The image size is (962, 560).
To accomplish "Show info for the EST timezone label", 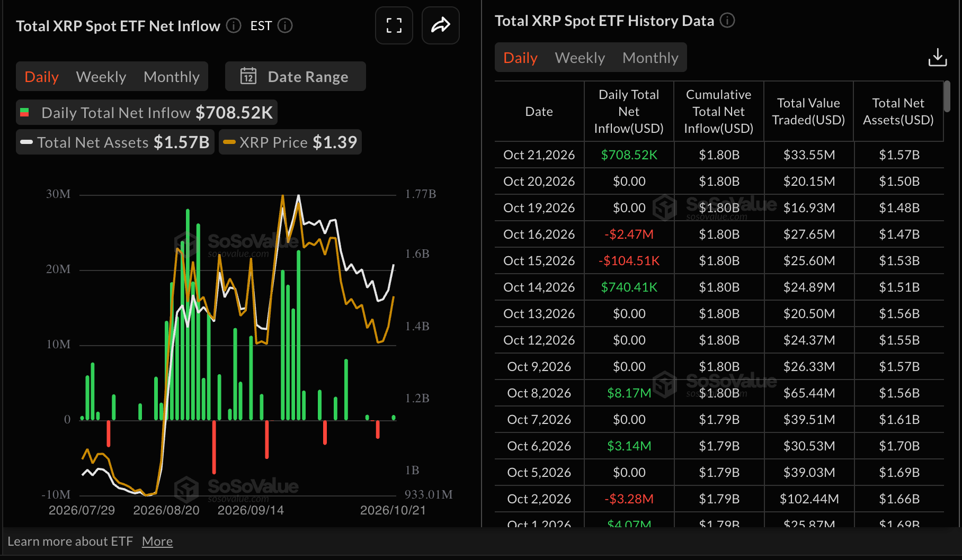I will [285, 25].
